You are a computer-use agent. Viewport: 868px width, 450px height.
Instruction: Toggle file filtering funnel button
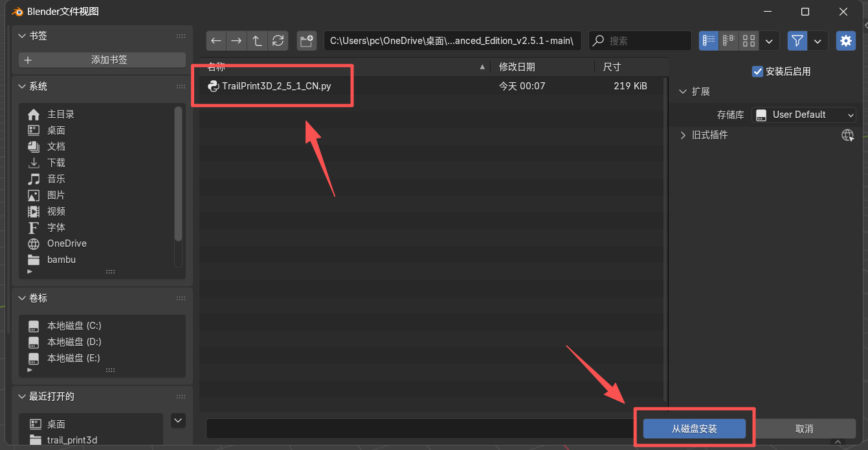pos(797,41)
